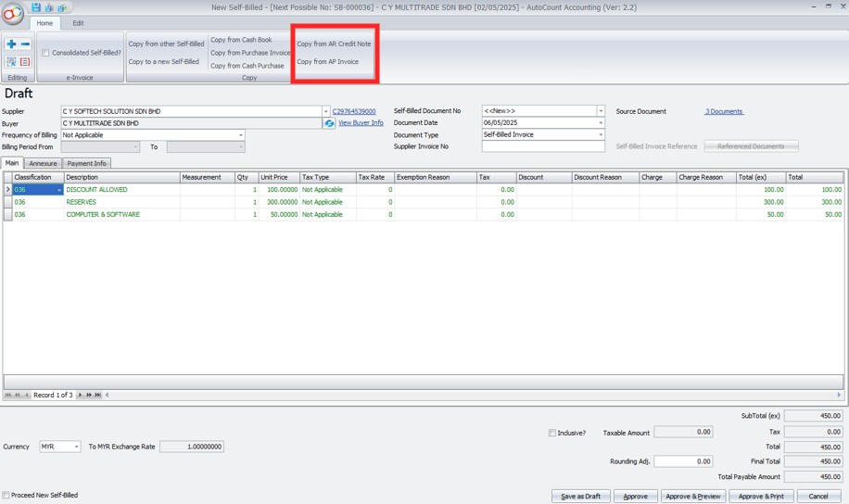Expand the Currency MYR dropdown
Viewport: 849px width, 504px height.
pyautogui.click(x=76, y=447)
